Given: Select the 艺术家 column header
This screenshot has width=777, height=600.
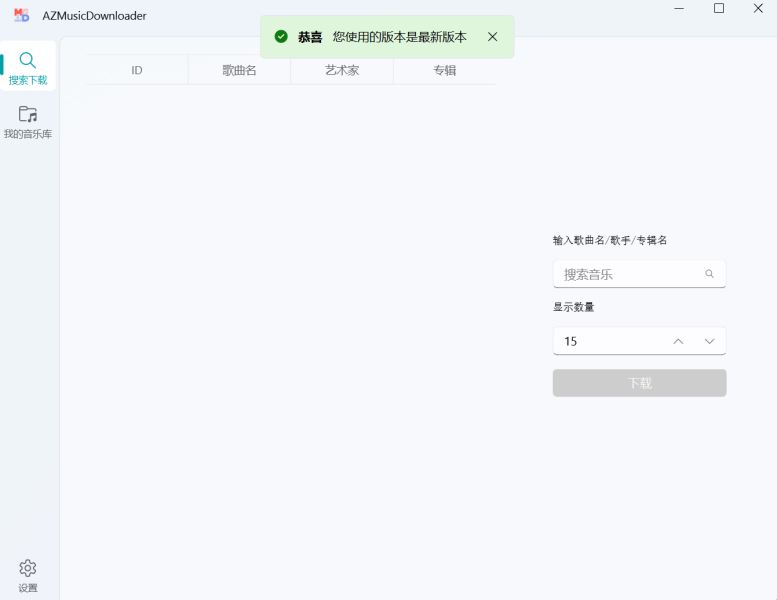Looking at the screenshot, I should 342,70.
